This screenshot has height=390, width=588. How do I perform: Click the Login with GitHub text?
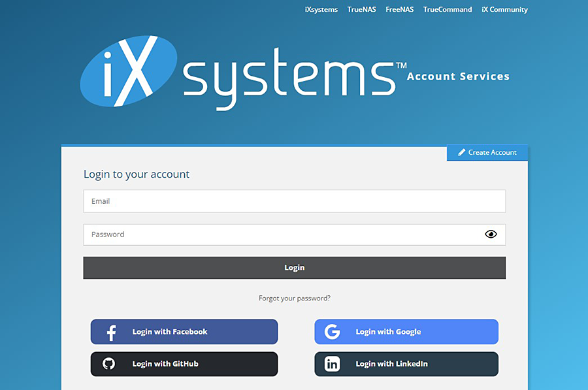click(165, 364)
